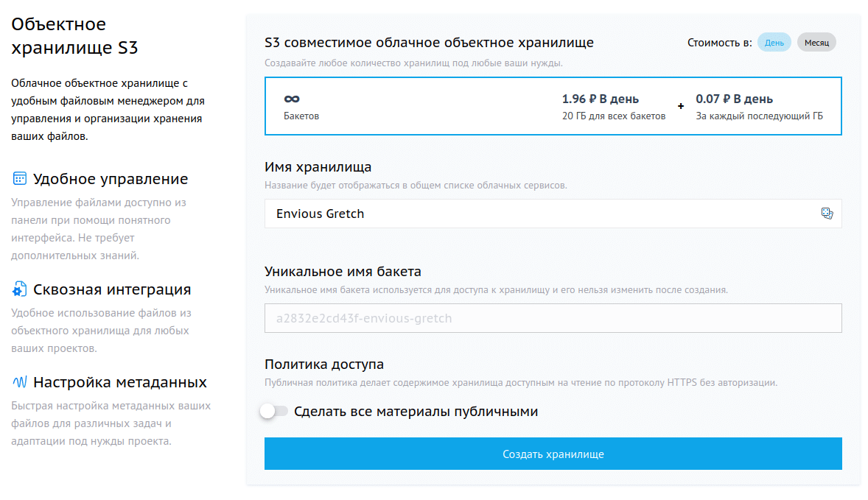Screen dimensions: 868x500
Task: Click the "Сделать все материалы публичными" label
Action: (416, 412)
